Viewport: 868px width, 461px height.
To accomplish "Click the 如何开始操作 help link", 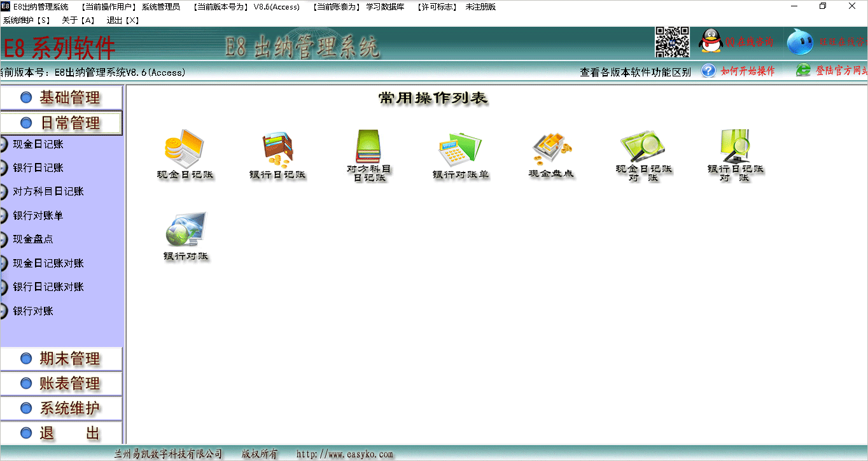I will (738, 71).
